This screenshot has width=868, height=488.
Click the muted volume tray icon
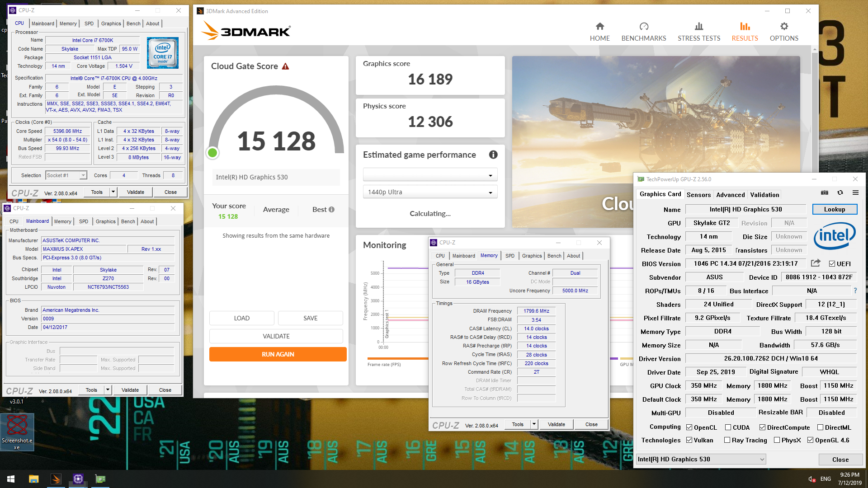(x=811, y=479)
